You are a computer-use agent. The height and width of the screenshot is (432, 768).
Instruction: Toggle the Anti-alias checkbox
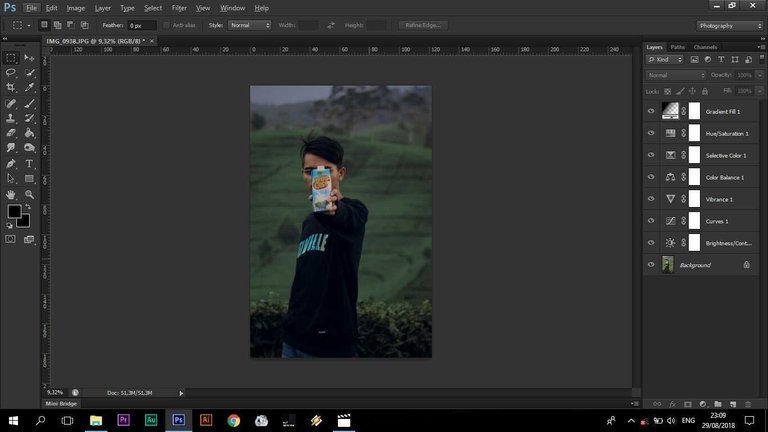(166, 25)
